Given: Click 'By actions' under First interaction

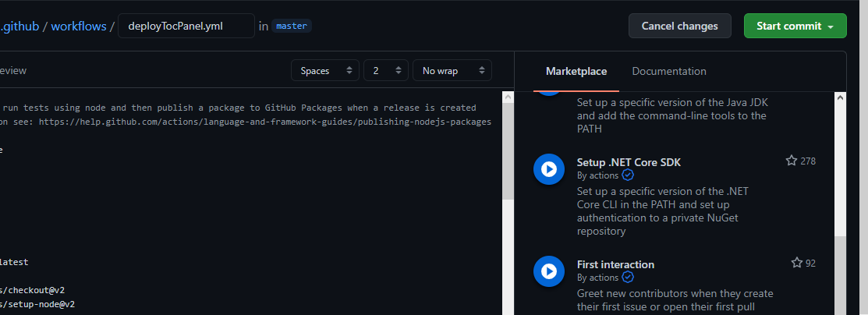Looking at the screenshot, I should point(597,278).
